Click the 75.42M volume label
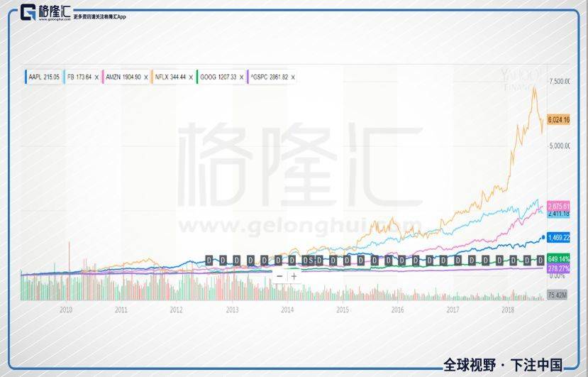Image resolution: width=588 pixels, height=377 pixels. pyautogui.click(x=557, y=295)
